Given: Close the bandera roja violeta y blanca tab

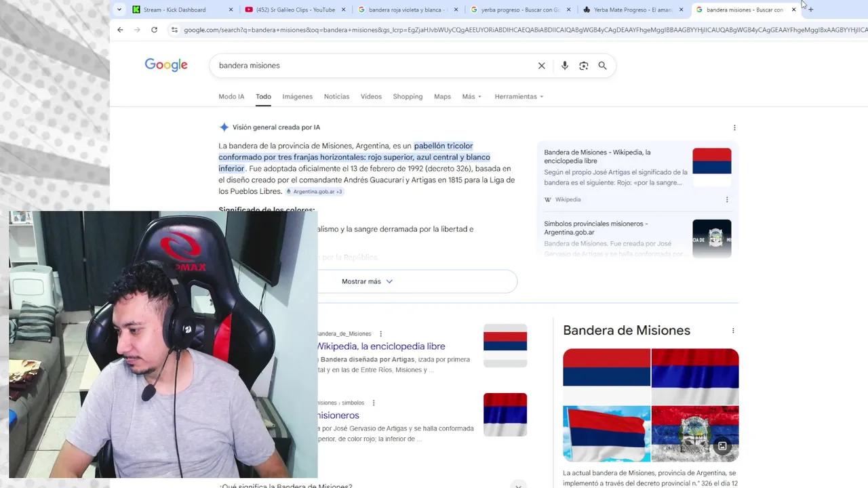Looking at the screenshot, I should tap(456, 9).
